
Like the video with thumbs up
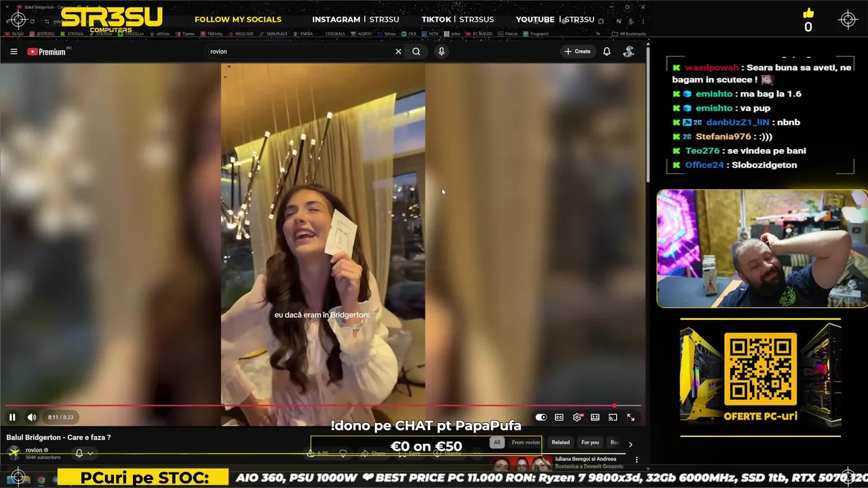pyautogui.click(x=319, y=453)
